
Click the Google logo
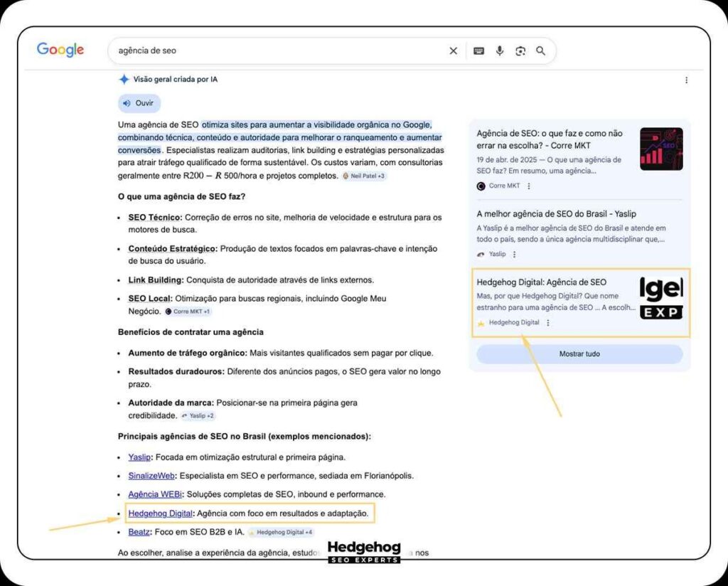click(x=60, y=50)
